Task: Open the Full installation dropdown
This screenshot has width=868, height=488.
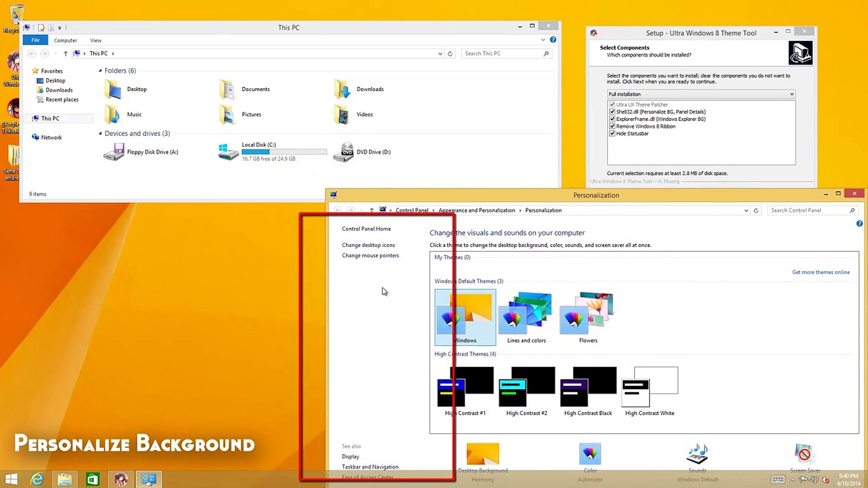Action: (701, 94)
